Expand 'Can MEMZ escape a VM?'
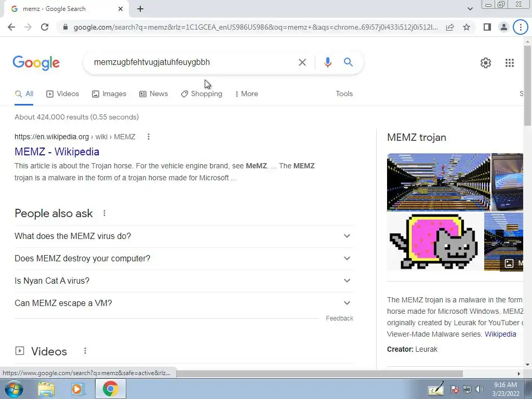This screenshot has width=532, height=399. click(x=184, y=303)
